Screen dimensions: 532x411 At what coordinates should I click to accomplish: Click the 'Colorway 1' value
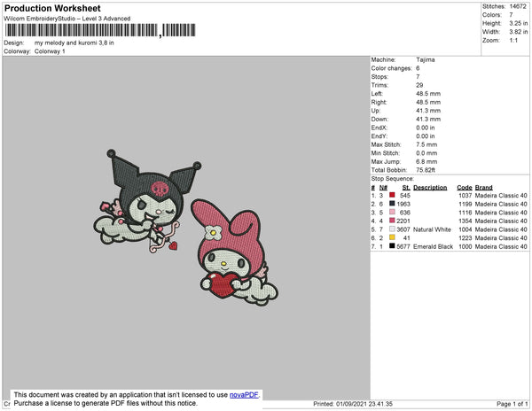[50, 51]
